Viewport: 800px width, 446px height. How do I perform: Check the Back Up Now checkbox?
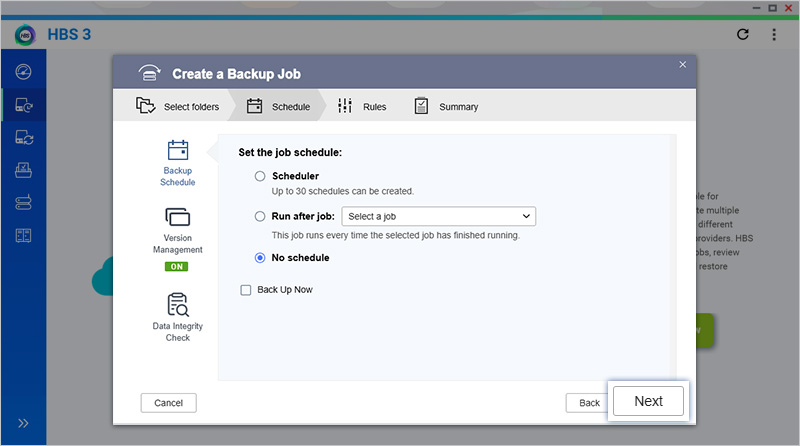[246, 290]
